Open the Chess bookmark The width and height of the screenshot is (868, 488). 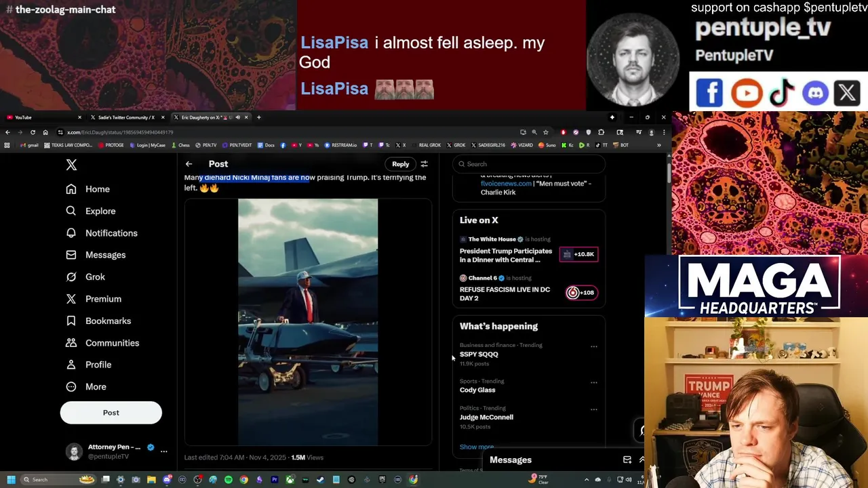(180, 145)
